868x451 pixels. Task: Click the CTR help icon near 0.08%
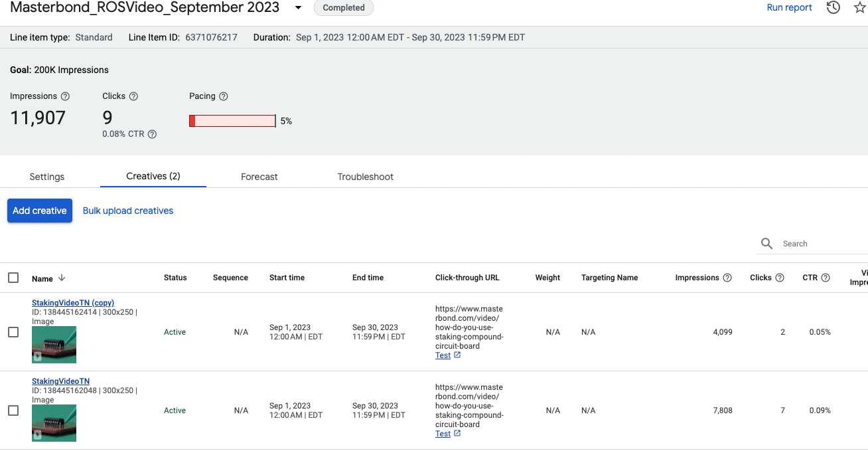(x=152, y=134)
